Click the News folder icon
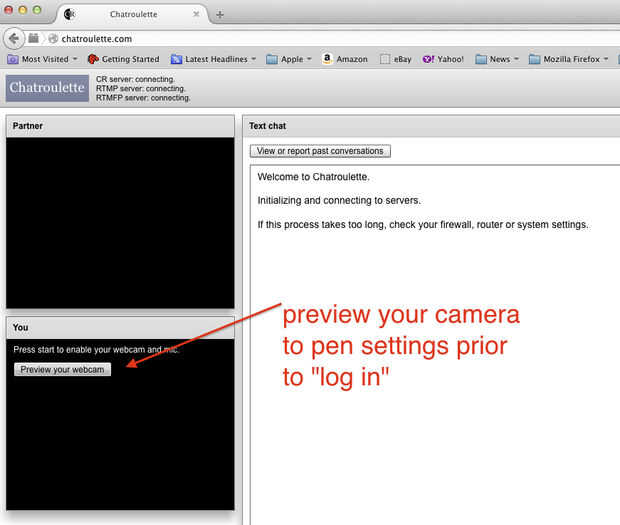The width and height of the screenshot is (620, 525). coord(481,59)
